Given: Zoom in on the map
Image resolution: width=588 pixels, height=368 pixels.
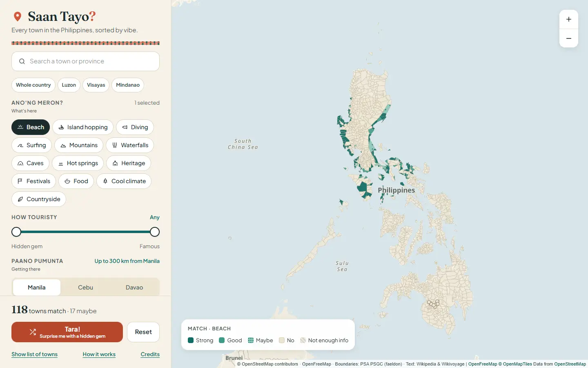Looking at the screenshot, I should (569, 19).
